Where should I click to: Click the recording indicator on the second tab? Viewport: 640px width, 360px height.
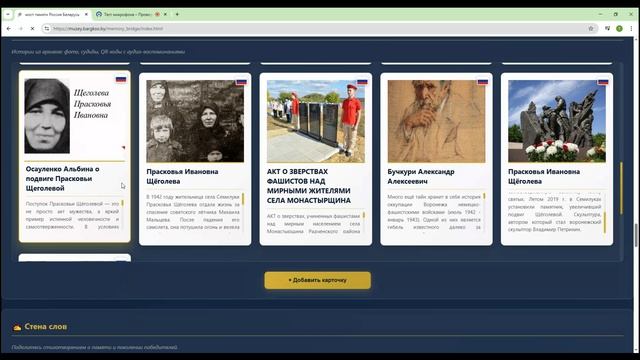tap(157, 14)
